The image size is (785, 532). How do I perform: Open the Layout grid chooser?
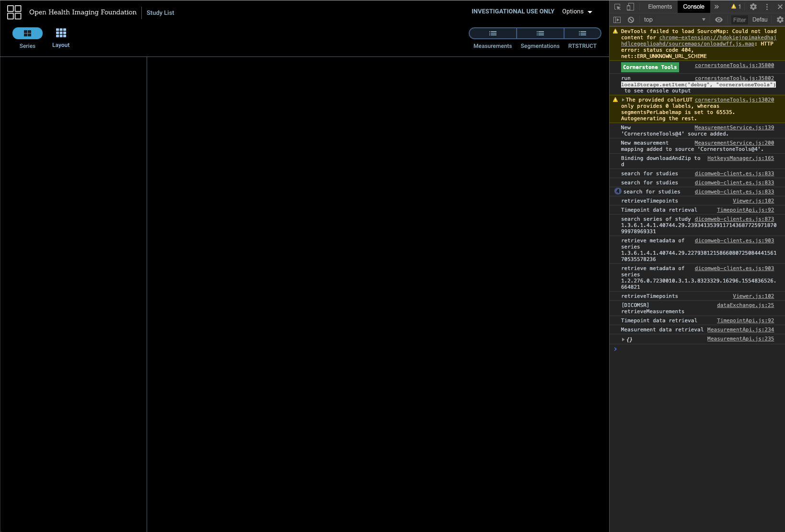[61, 38]
